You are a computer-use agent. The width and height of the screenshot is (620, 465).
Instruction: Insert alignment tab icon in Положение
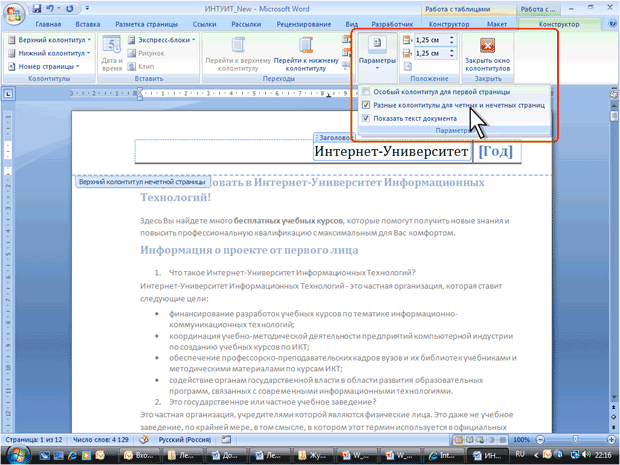click(x=407, y=66)
